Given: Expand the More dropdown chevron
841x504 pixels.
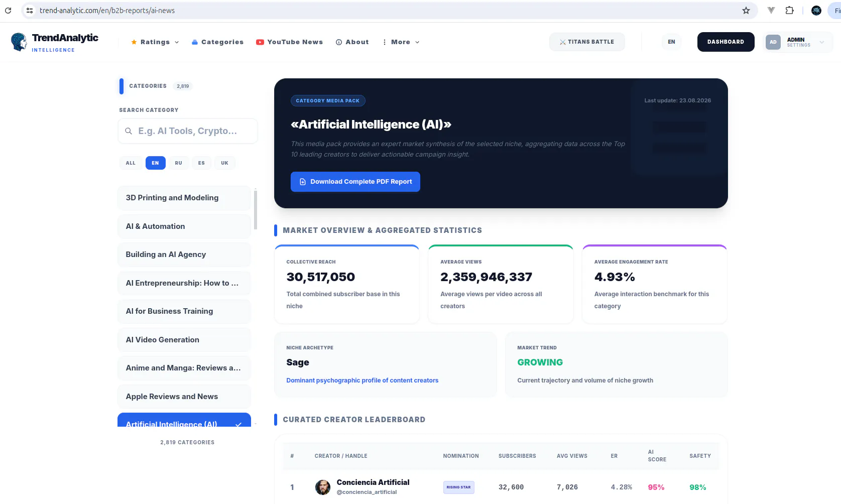Looking at the screenshot, I should (417, 42).
